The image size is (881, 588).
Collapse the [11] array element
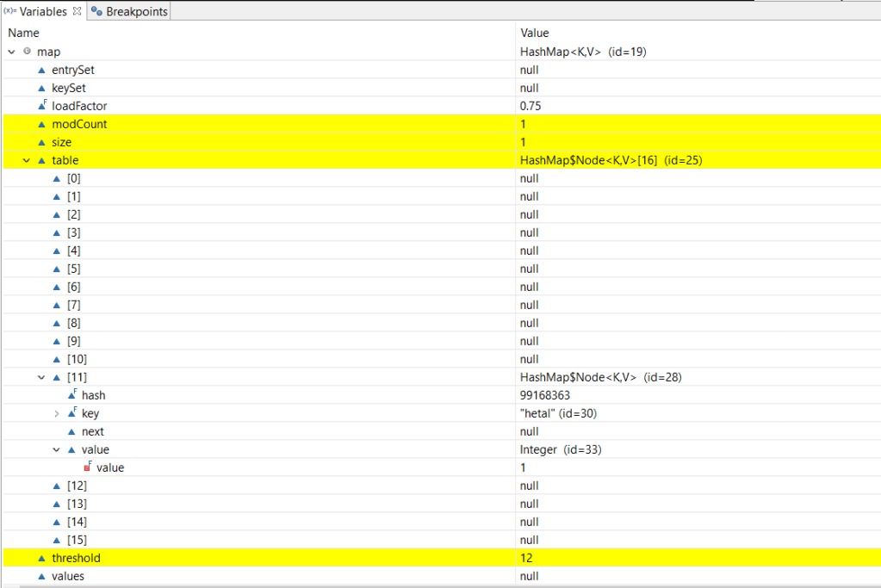click(x=41, y=377)
